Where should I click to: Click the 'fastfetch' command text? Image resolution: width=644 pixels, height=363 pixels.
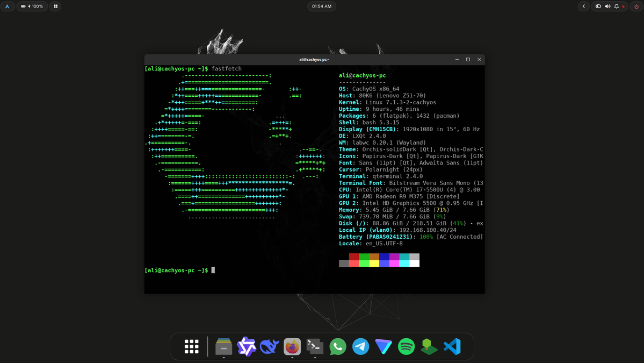coord(226,69)
